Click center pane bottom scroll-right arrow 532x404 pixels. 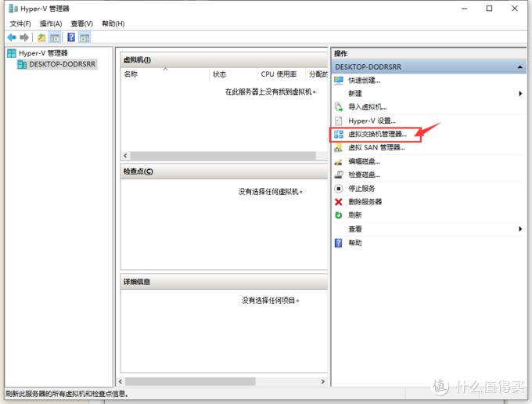coord(322,381)
